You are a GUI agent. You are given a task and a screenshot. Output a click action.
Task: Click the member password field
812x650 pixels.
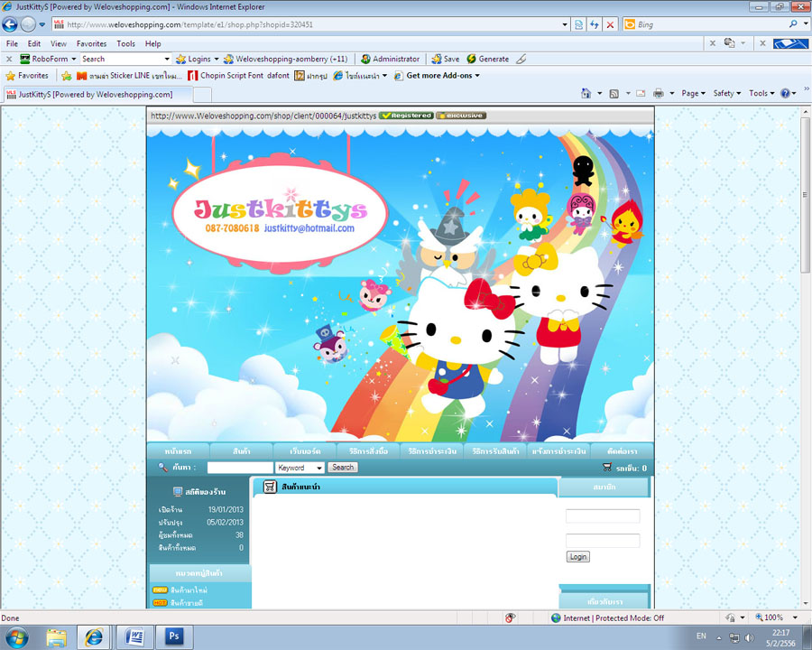point(603,540)
